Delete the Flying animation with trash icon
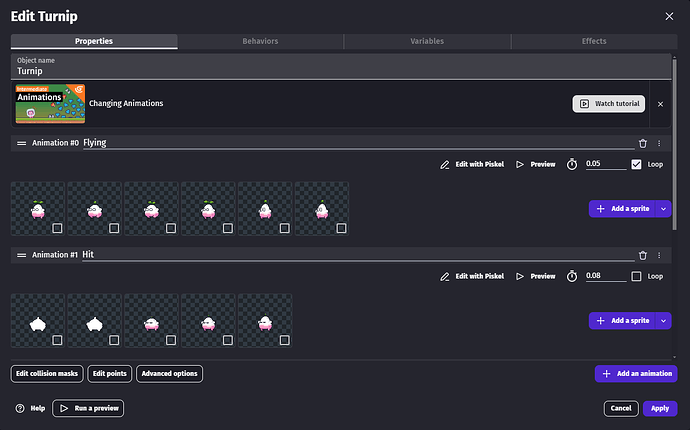 pyautogui.click(x=643, y=143)
